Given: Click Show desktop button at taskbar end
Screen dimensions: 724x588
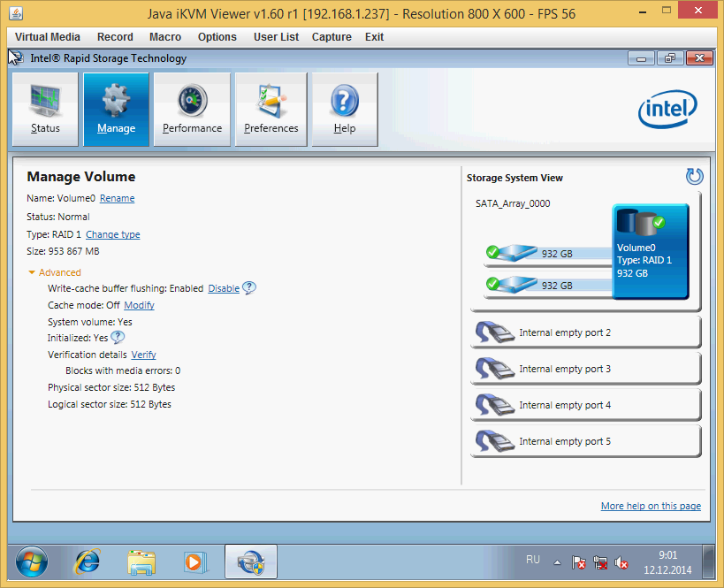Looking at the screenshot, I should point(708,561).
